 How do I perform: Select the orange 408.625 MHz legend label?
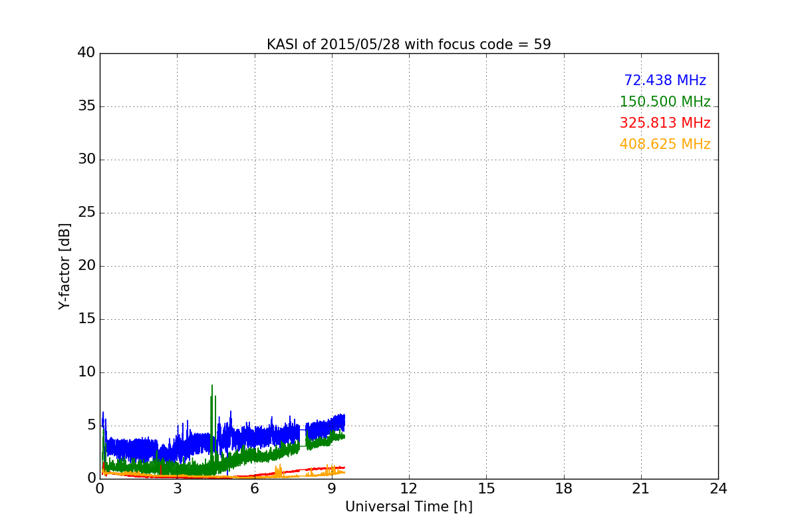[x=665, y=144]
